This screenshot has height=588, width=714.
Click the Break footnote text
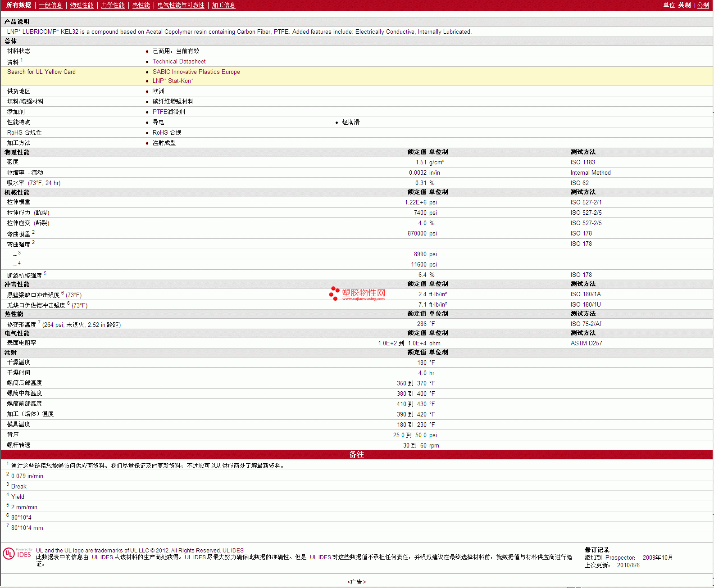(18, 486)
